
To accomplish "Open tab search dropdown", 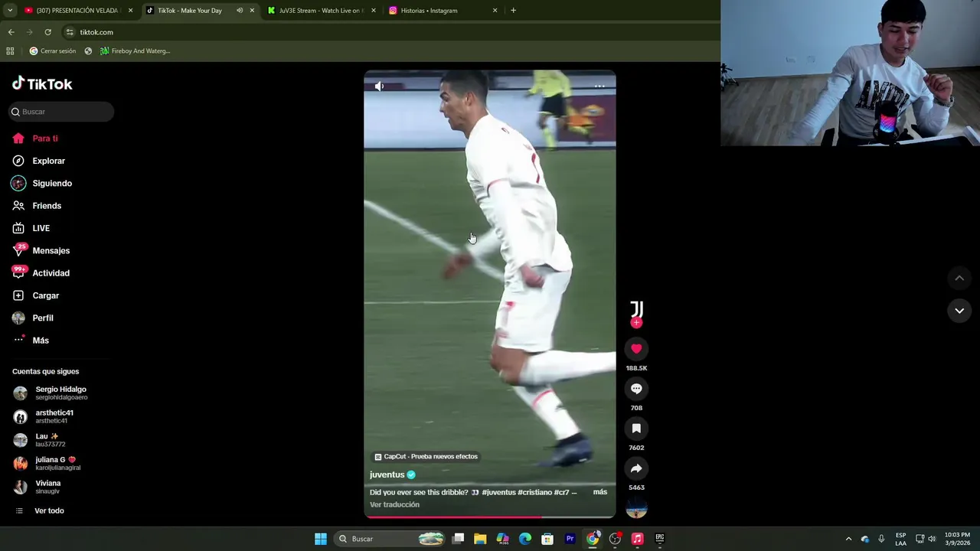I will (x=9, y=11).
